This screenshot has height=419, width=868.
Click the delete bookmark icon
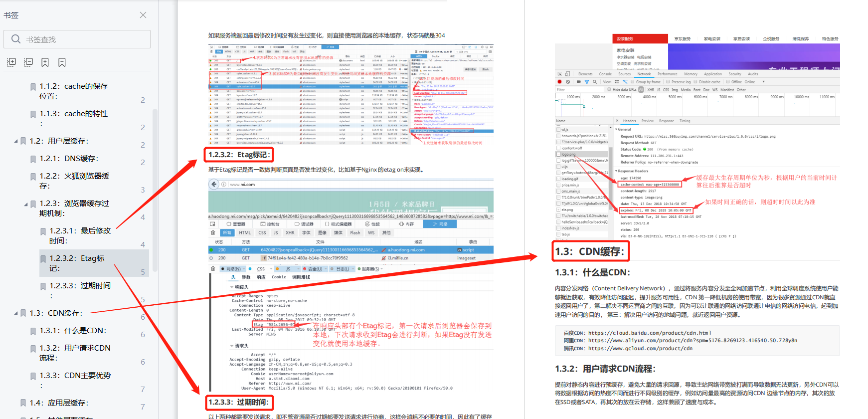click(62, 62)
